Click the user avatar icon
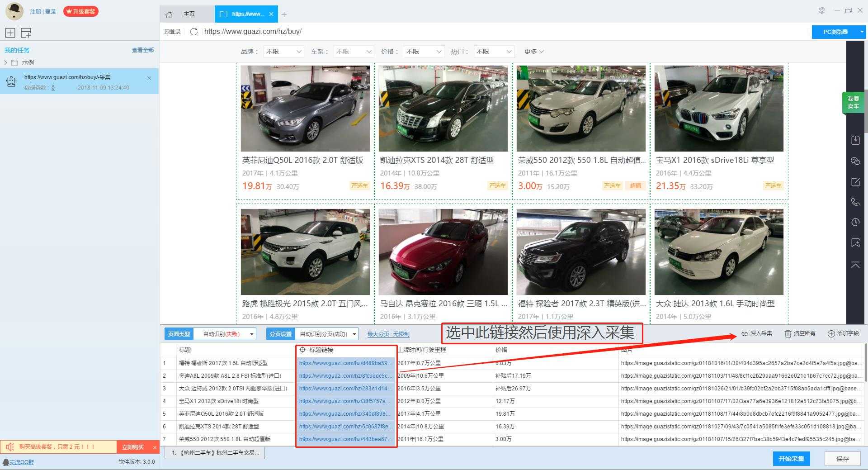Viewport: 868px width, 470px height. tap(14, 11)
